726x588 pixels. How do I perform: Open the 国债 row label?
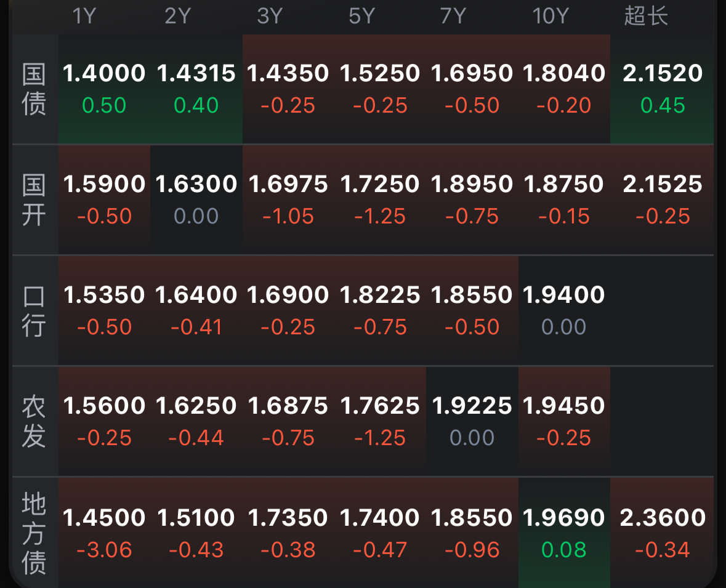(x=34, y=89)
